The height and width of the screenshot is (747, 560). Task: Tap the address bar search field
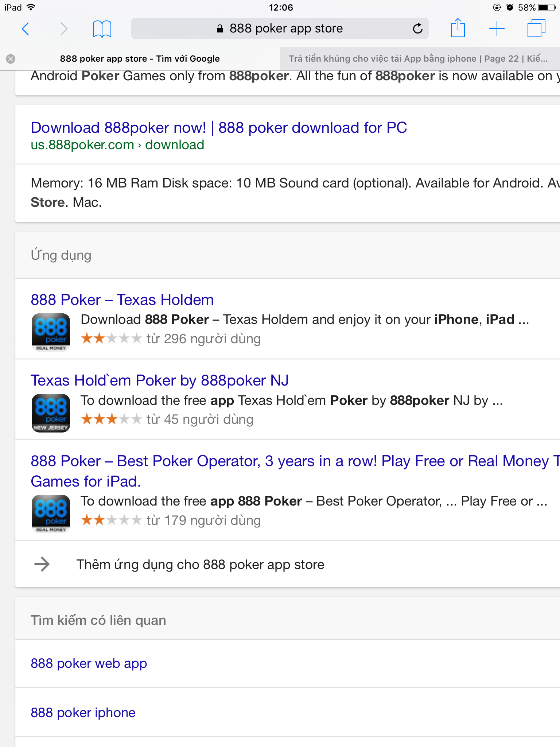click(279, 28)
